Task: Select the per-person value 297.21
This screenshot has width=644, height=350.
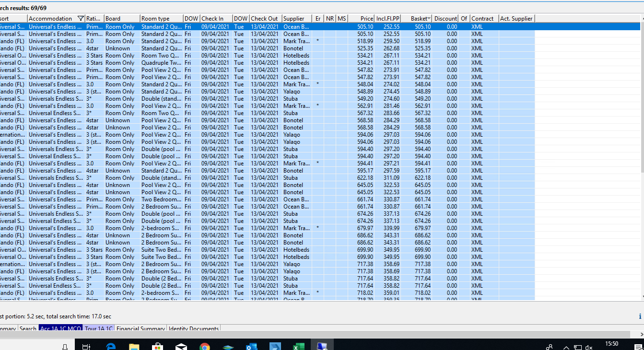Action: [391, 163]
